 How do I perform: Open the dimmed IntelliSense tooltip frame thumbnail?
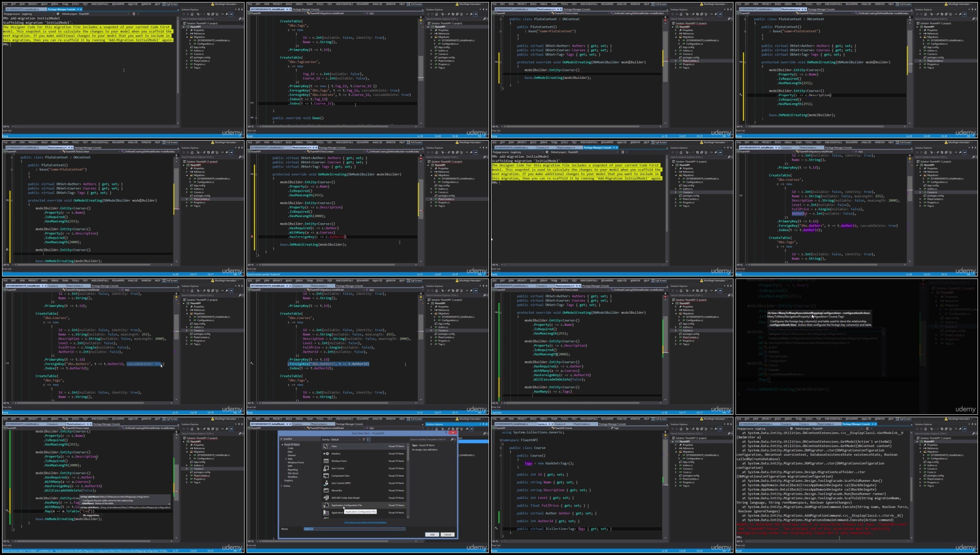coord(856,346)
